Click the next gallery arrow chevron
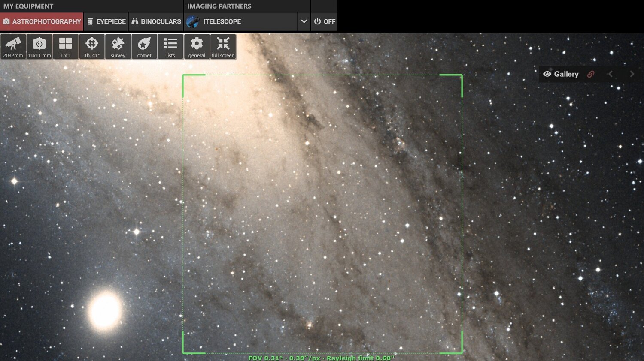 click(632, 74)
